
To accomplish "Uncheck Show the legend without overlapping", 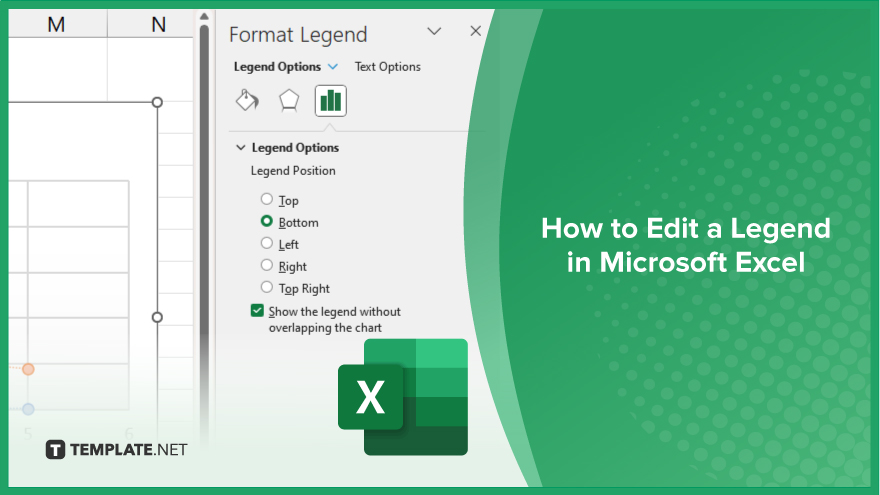I will click(257, 310).
